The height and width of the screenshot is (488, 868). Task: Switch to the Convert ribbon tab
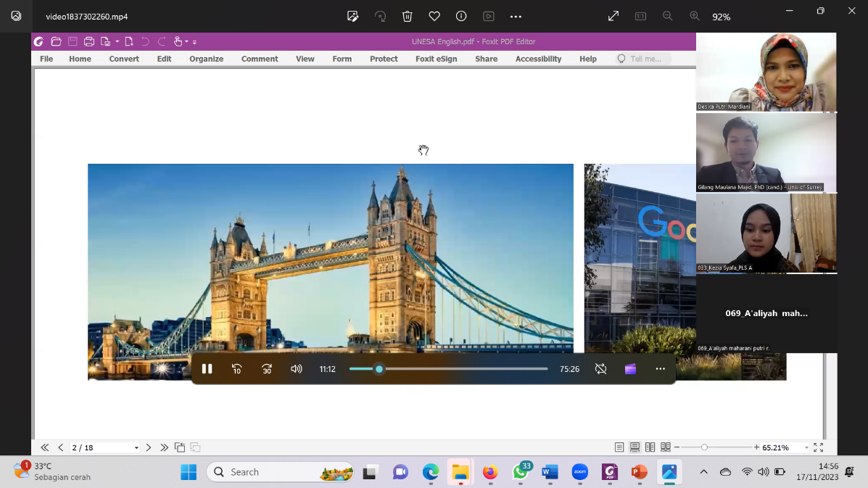pyautogui.click(x=124, y=59)
